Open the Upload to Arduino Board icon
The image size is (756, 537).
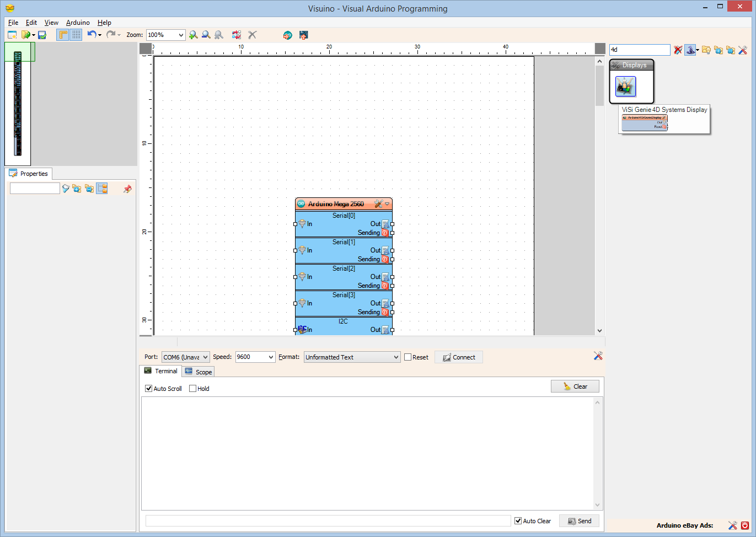(303, 35)
